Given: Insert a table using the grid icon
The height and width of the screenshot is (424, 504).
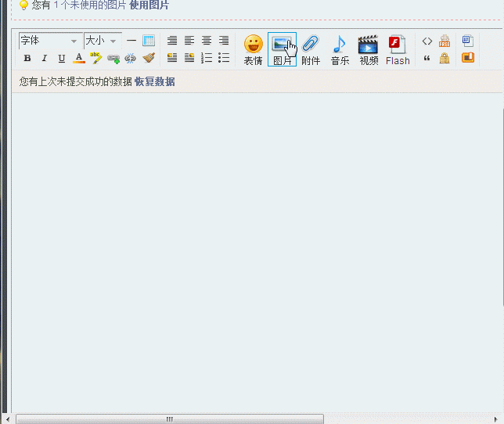Looking at the screenshot, I should 149,41.
